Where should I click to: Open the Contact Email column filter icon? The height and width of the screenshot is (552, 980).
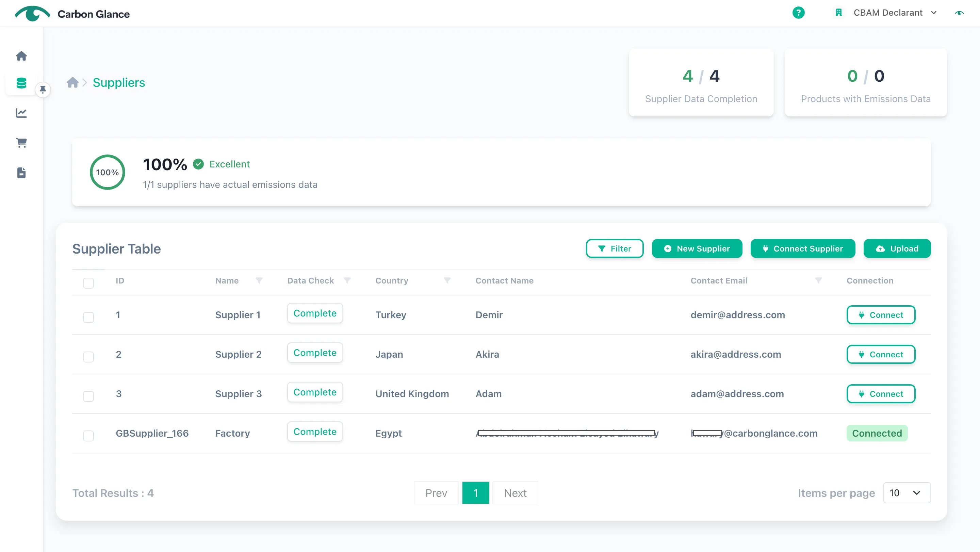(x=818, y=280)
